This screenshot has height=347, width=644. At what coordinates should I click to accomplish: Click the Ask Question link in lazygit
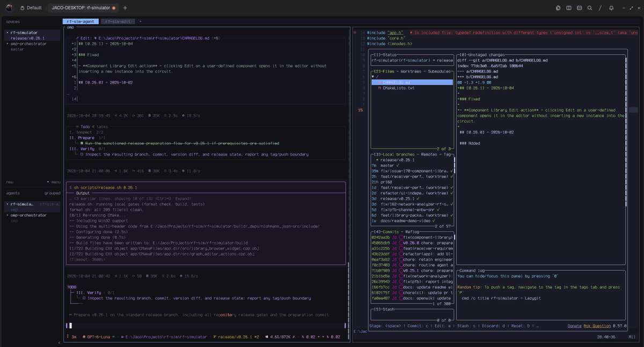pyautogui.click(x=597, y=326)
